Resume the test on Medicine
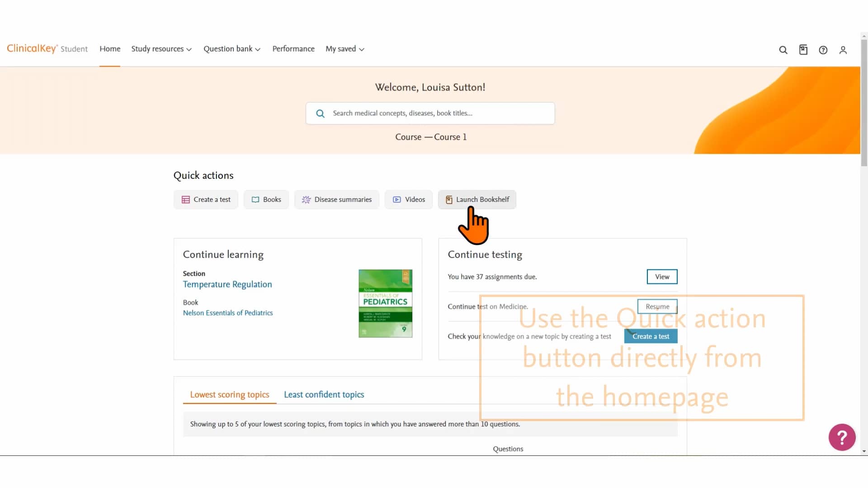Image resolution: width=868 pixels, height=488 pixels. coord(657,306)
